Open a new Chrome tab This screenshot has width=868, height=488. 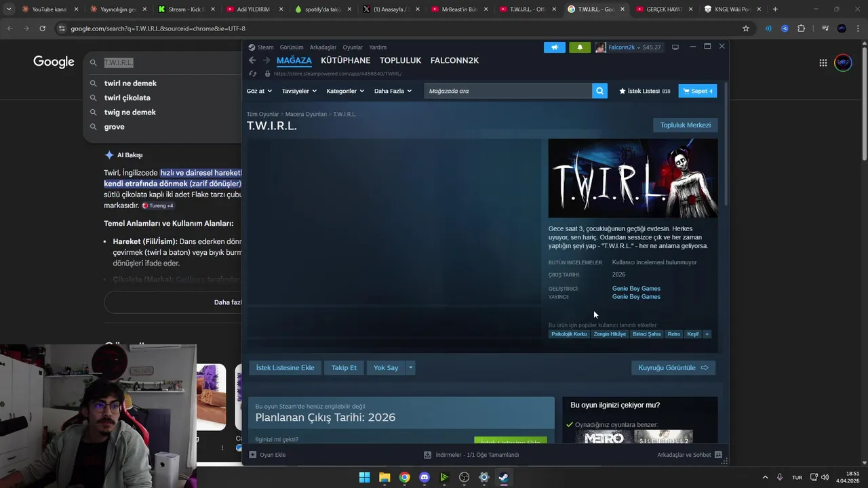pos(775,9)
